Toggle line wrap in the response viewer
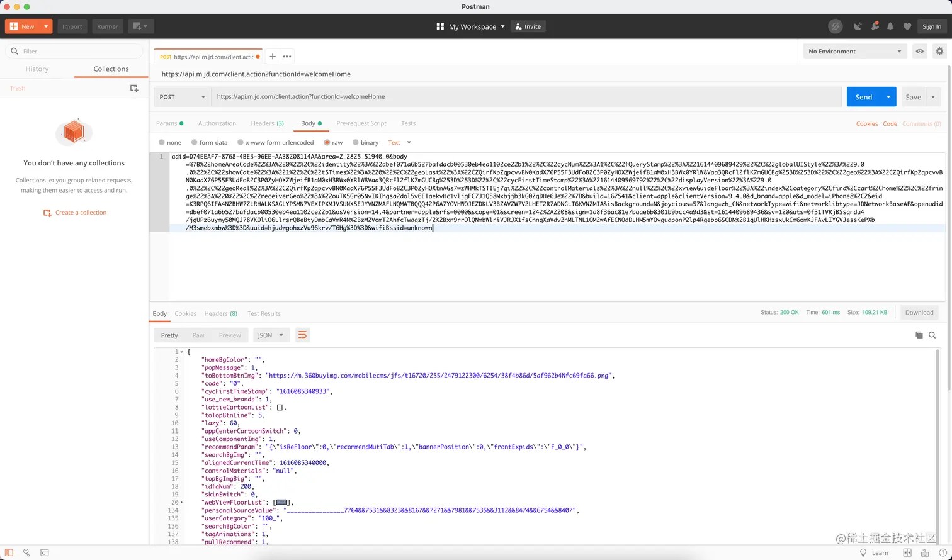Screen dimensions: 952x560 click(x=302, y=335)
